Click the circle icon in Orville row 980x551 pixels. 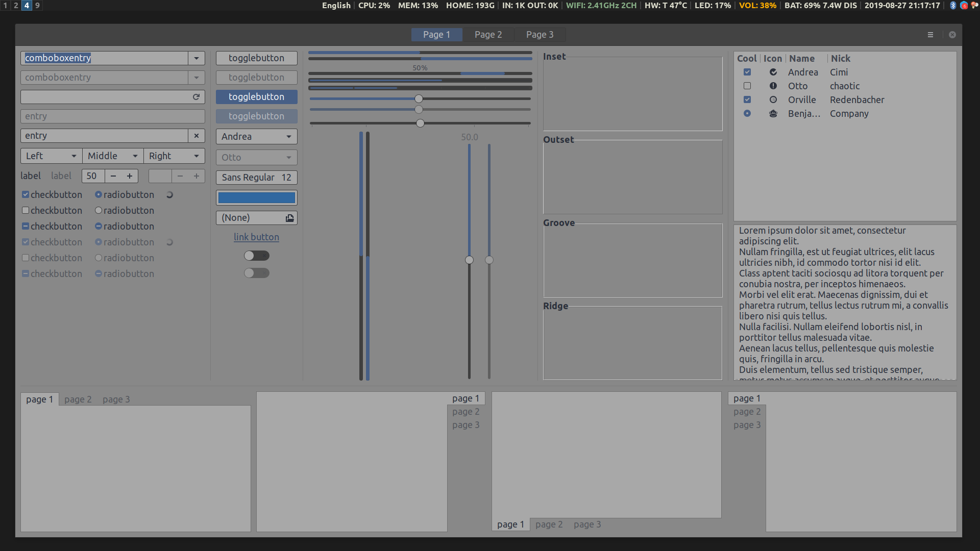click(773, 100)
